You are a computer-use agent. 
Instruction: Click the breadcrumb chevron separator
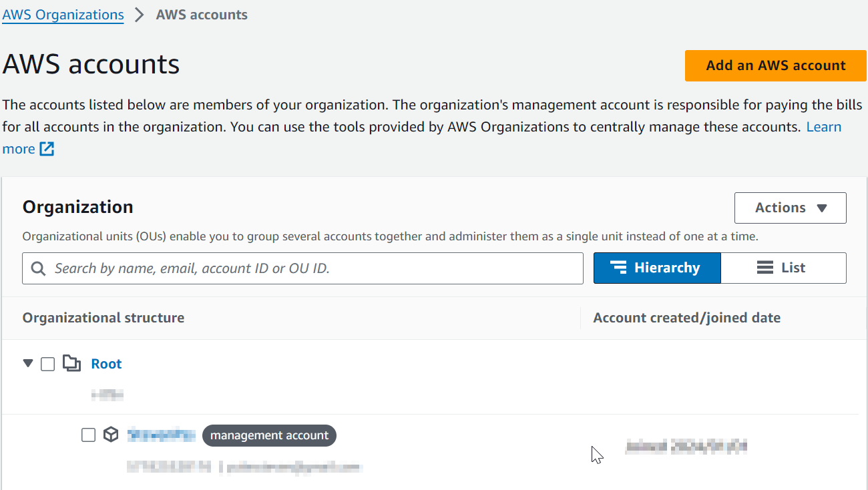[140, 15]
